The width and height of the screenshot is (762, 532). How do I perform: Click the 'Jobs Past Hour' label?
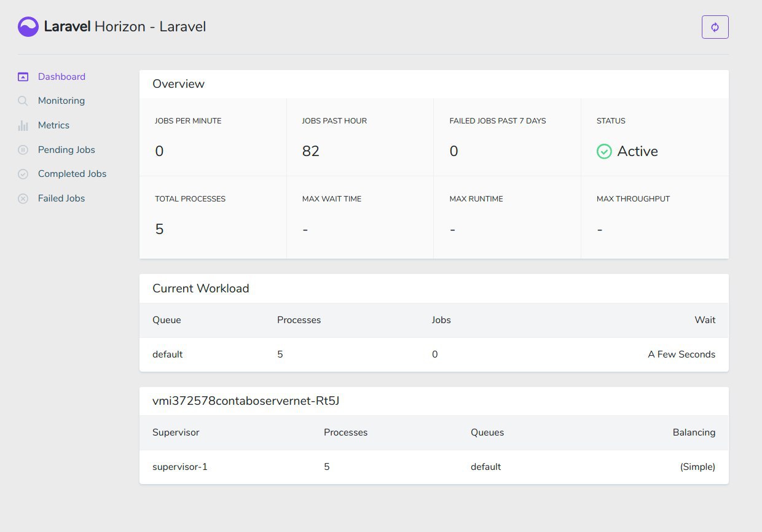[x=334, y=121]
